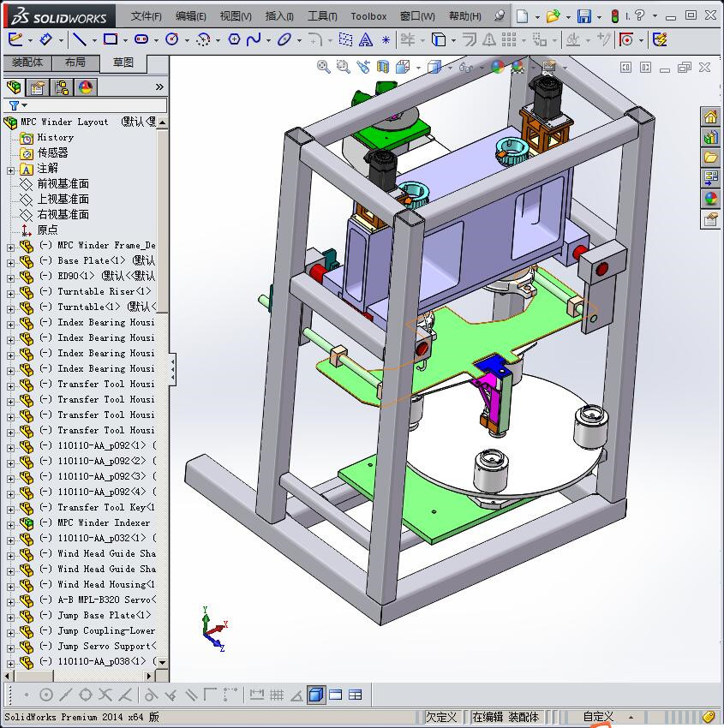Select the Circle sketch tool

[172, 40]
